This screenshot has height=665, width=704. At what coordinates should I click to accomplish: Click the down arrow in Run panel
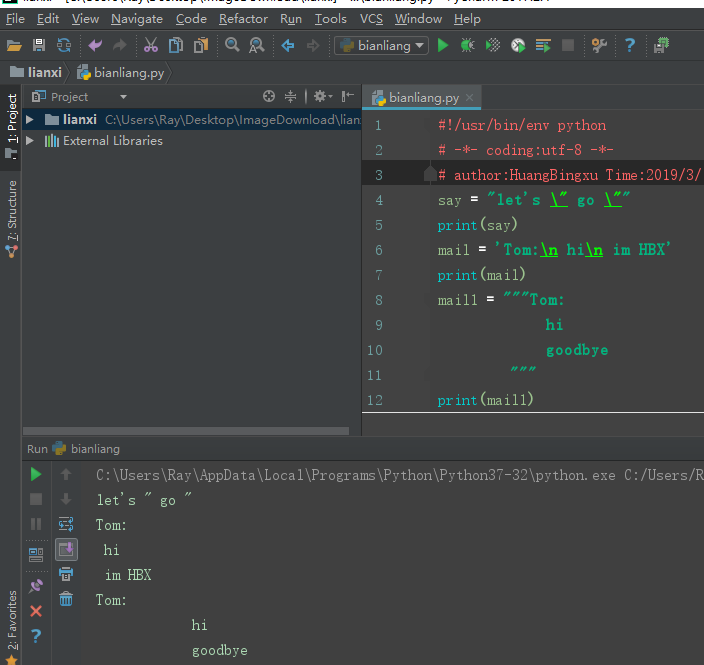[66, 499]
